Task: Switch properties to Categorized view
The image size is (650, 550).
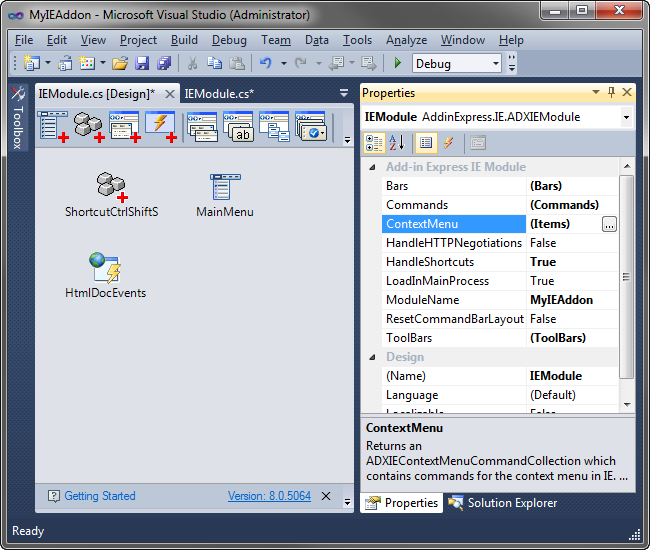Action: click(x=374, y=143)
